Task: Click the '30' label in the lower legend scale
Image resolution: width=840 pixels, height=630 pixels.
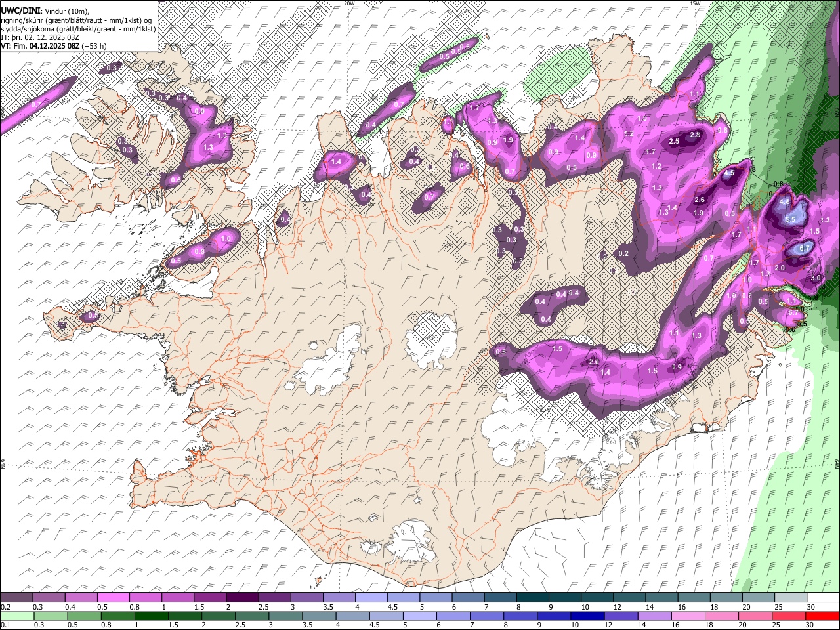Action: pyautogui.click(x=810, y=625)
